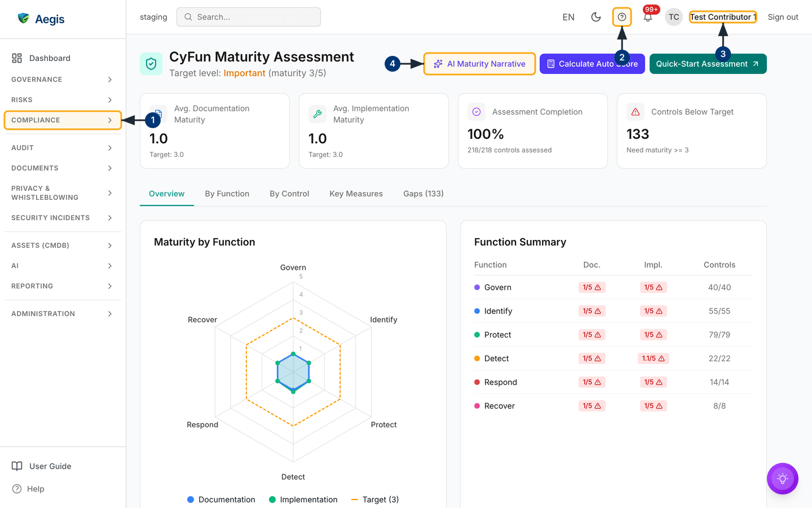Viewport: 812px width, 508px height.
Task: Expand the Governance sidebar section
Action: (62, 80)
